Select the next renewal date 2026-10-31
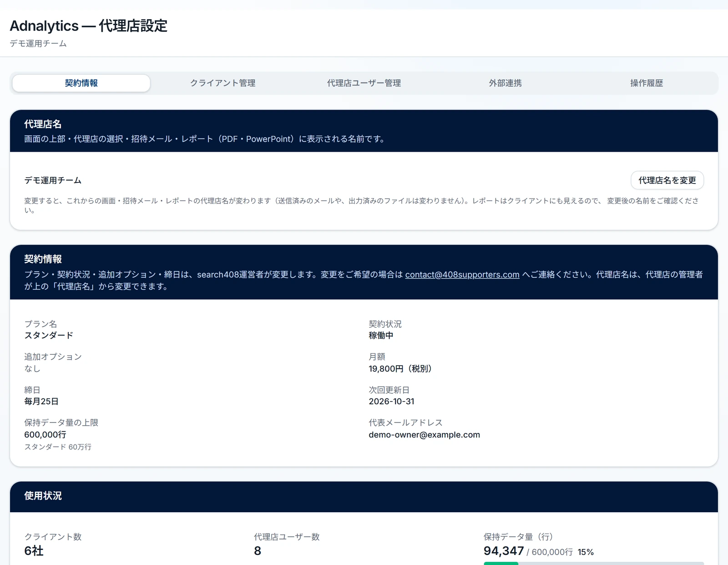This screenshot has height=565, width=728. [391, 402]
